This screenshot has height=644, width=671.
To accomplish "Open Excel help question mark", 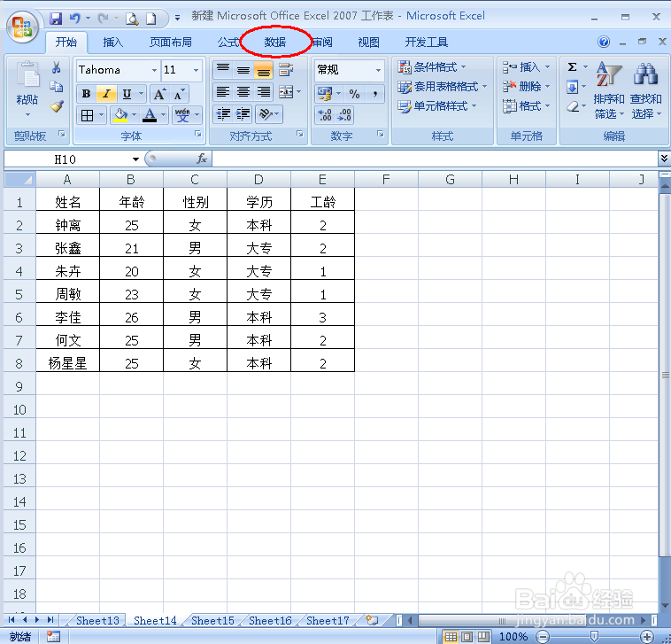I will 604,42.
